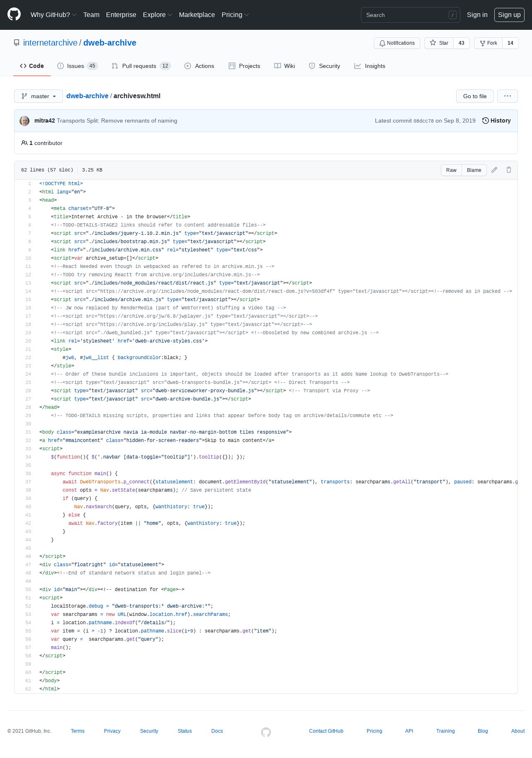This screenshot has height=758, width=532.
Task: Click the footer GitHub mark icon
Action: [x=266, y=732]
